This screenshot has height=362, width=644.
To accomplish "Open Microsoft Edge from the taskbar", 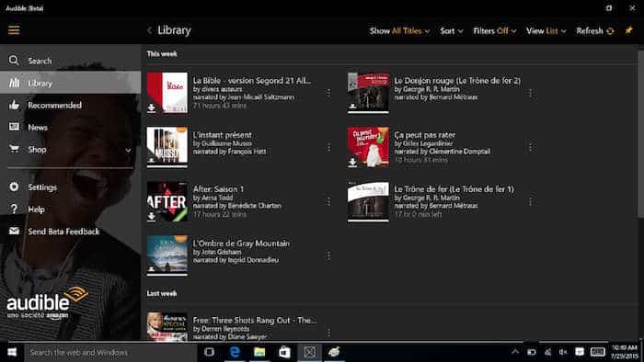I will (x=235, y=352).
